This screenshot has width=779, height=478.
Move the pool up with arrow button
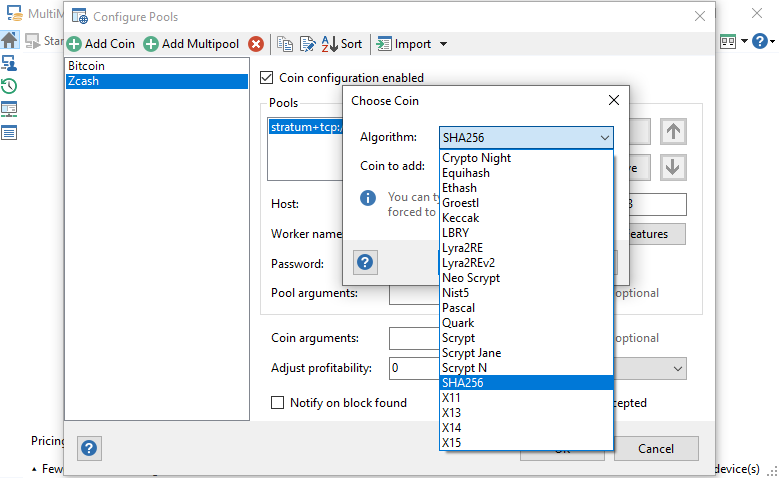(x=674, y=131)
